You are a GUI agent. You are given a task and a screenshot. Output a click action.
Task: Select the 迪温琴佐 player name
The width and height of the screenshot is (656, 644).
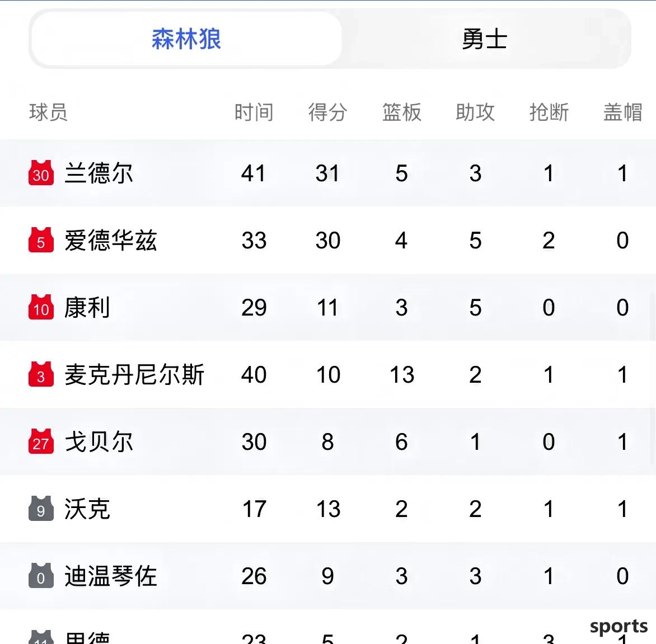coord(111,576)
